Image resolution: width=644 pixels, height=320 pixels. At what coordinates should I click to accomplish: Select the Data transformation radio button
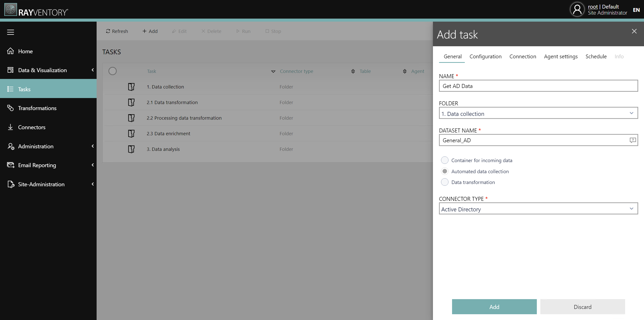(x=445, y=182)
